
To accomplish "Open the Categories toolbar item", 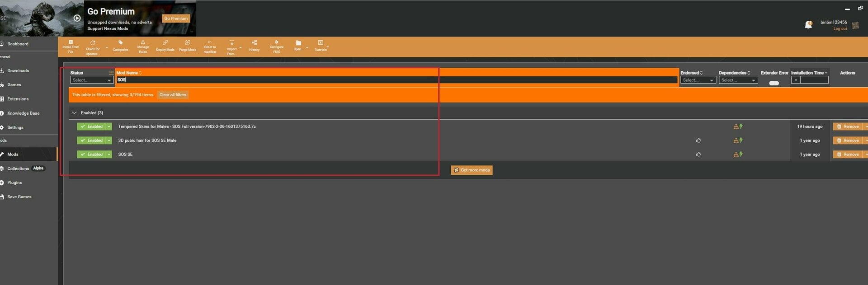I will click(120, 46).
